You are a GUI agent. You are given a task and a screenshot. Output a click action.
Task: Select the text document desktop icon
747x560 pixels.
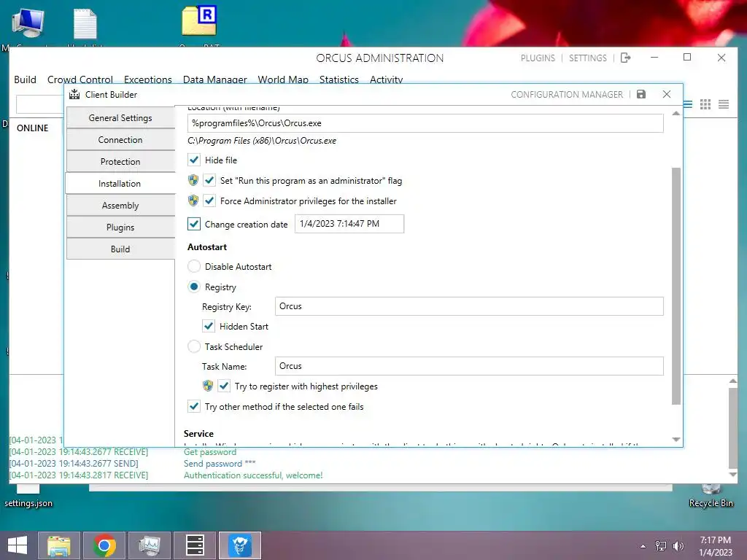pos(85,24)
